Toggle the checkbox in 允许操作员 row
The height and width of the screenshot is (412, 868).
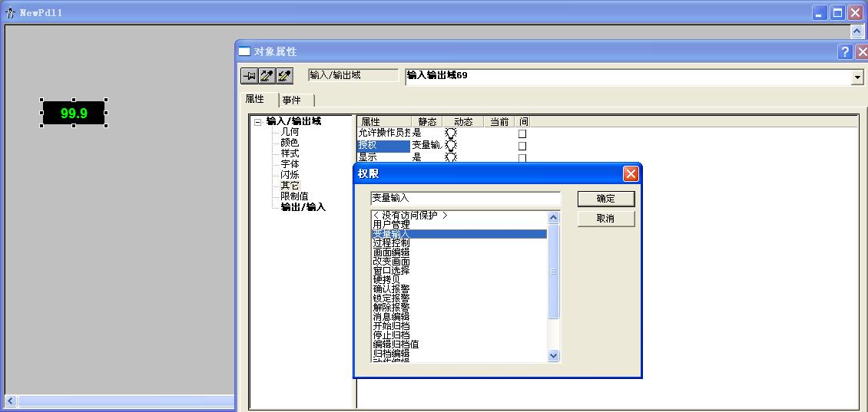coord(522,133)
